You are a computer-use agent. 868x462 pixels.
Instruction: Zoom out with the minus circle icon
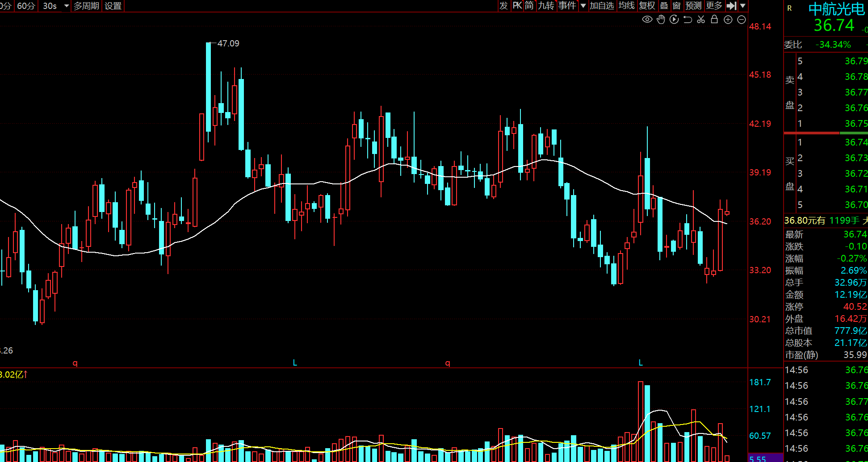click(742, 19)
